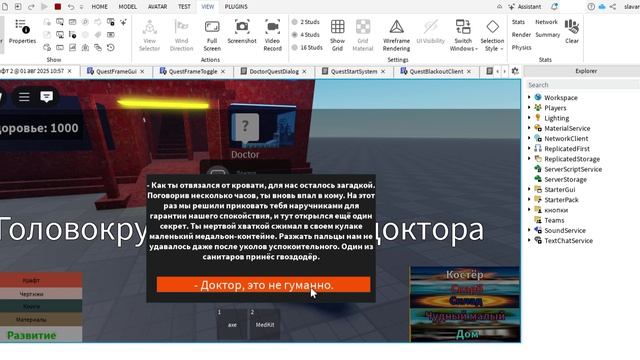Expand the StarterPack node
The width and height of the screenshot is (640, 360).
[x=529, y=199]
